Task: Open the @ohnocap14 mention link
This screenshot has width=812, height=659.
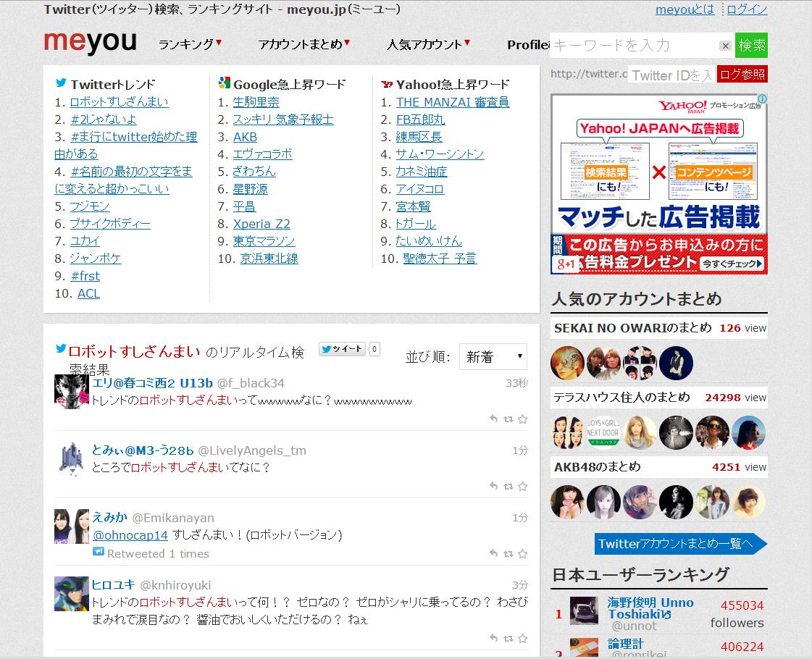Action: click(130, 534)
